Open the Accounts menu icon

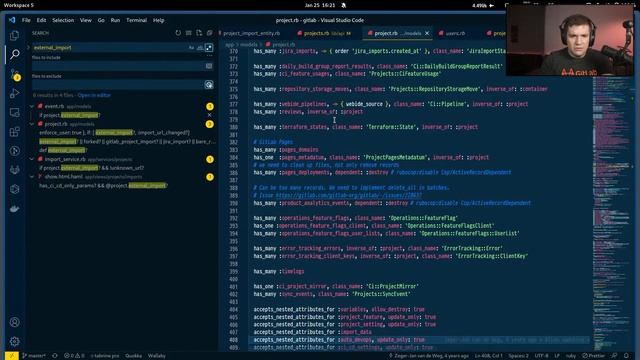pos(15,322)
